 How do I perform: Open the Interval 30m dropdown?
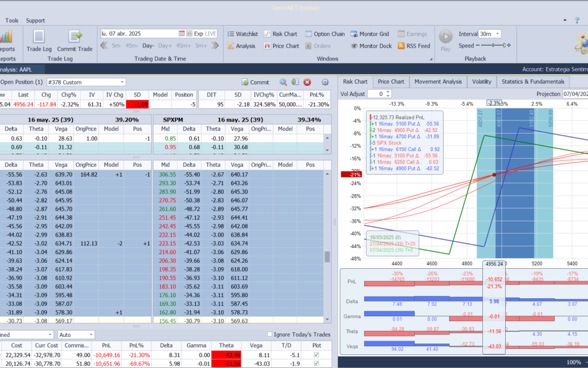pyautogui.click(x=498, y=34)
